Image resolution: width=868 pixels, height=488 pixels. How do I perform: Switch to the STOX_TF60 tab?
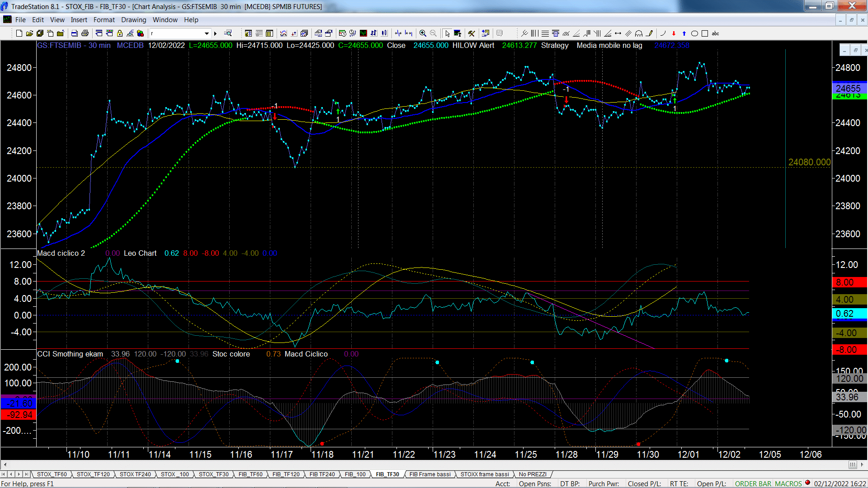coord(52,474)
